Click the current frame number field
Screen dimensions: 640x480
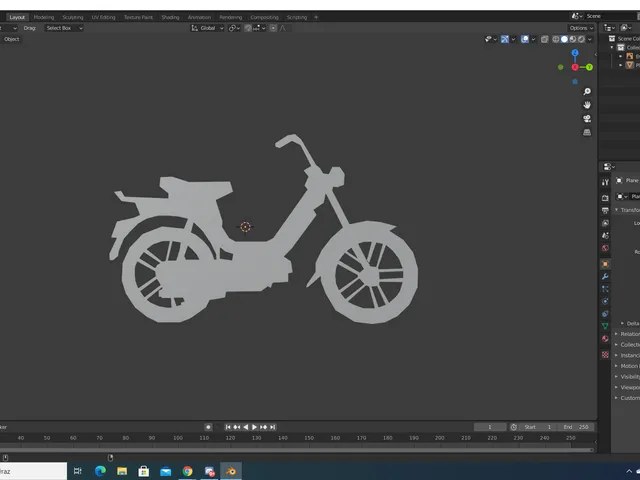pos(490,427)
